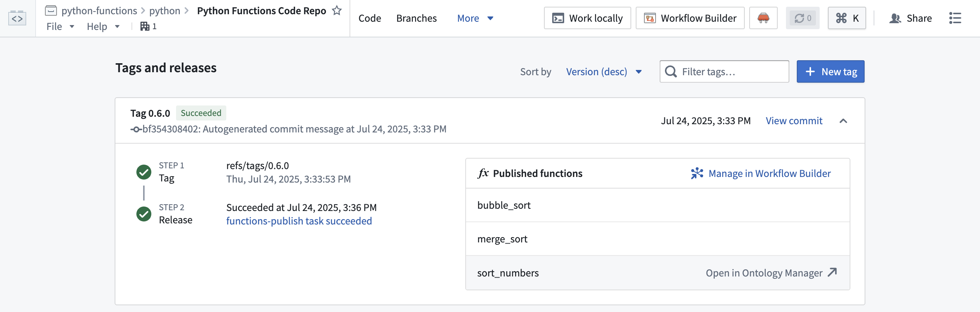Focus the Filter tags input field
Image resolution: width=980 pixels, height=312 pixels.
[x=724, y=71]
